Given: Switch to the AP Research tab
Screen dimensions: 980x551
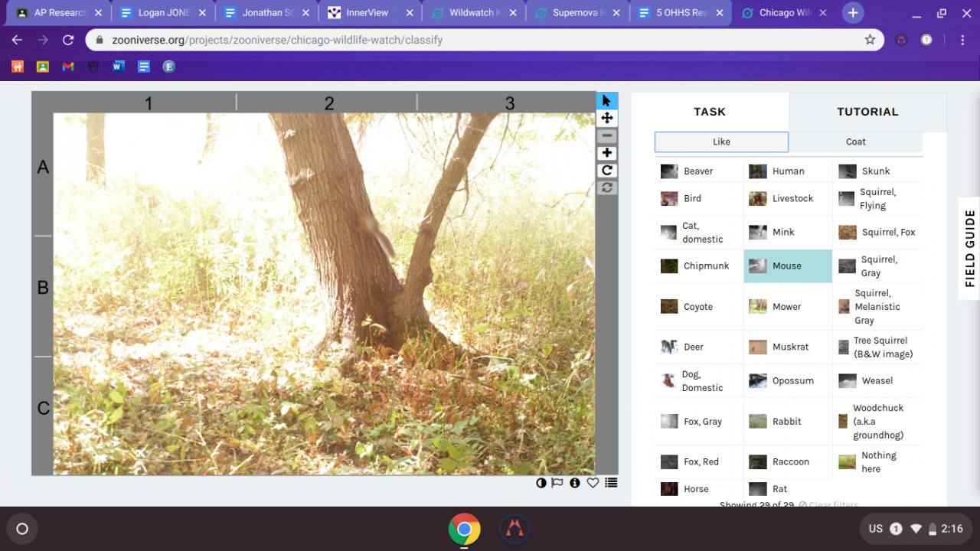Looking at the screenshot, I should (x=59, y=13).
